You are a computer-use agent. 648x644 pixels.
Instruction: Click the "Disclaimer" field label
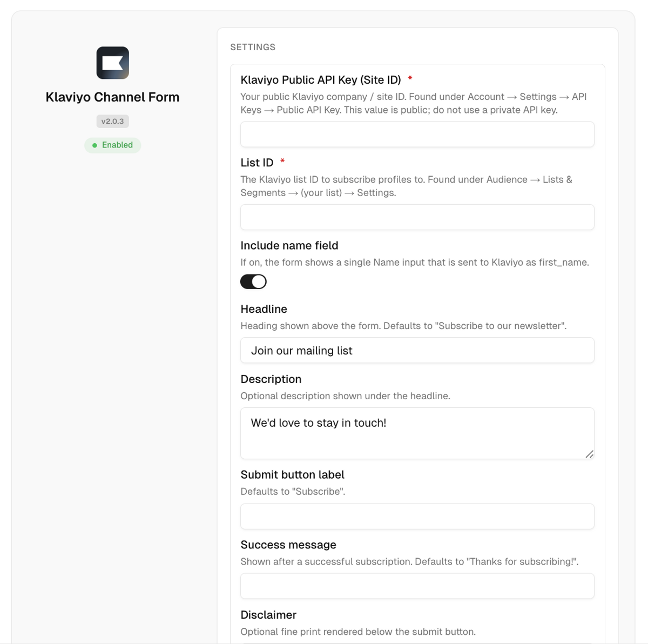coord(268,615)
